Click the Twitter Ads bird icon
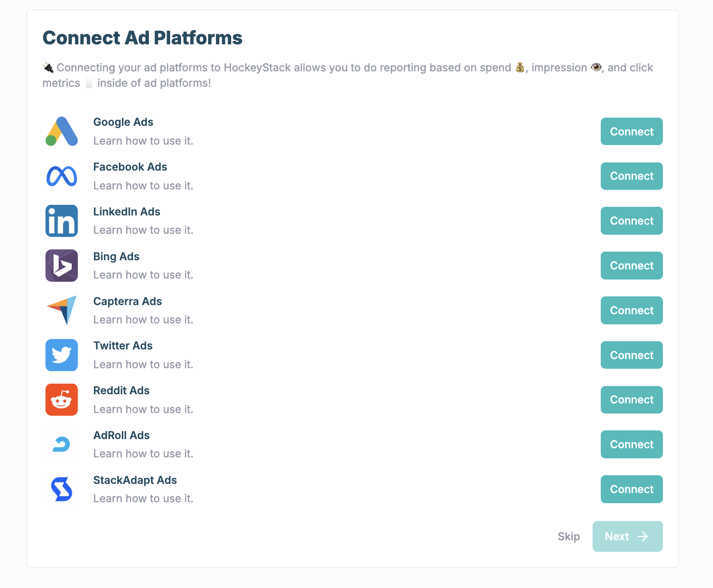The image size is (713, 588). [x=62, y=355]
